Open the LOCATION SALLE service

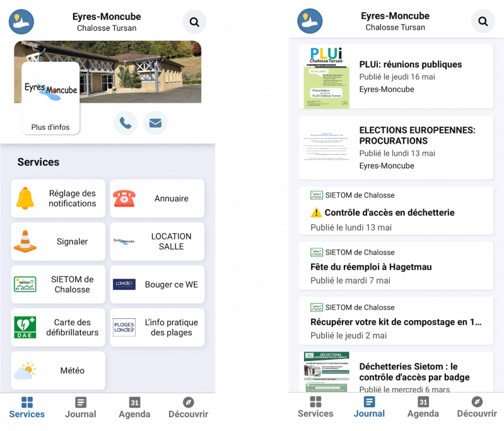(x=157, y=241)
